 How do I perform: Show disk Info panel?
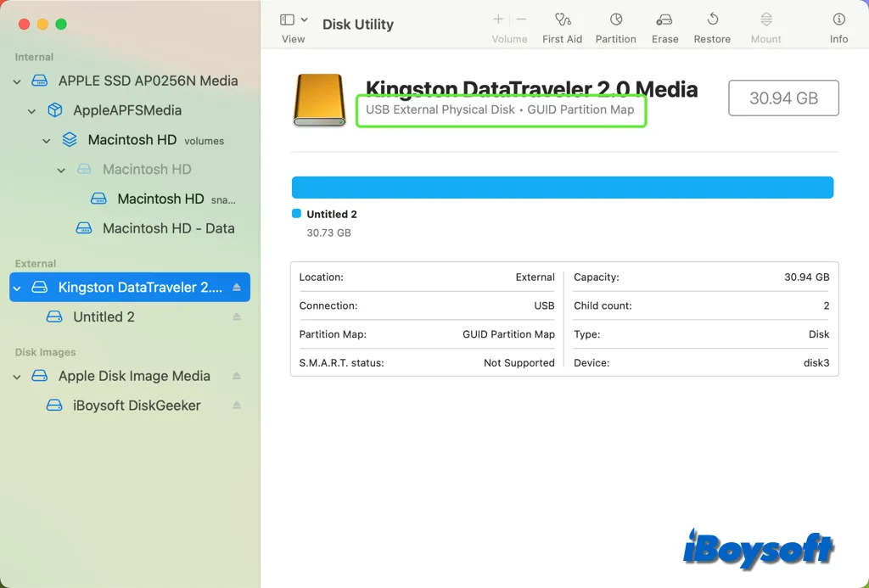coord(839,20)
